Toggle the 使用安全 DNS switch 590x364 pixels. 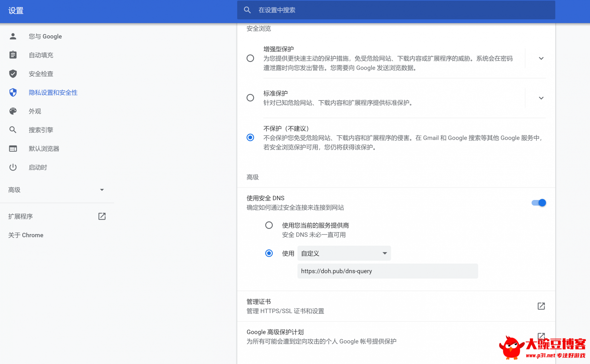[539, 203]
